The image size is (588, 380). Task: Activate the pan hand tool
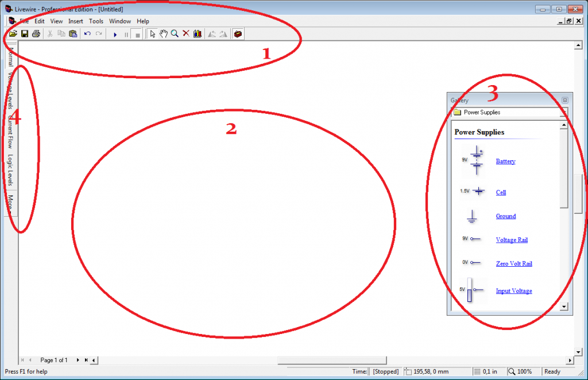164,34
